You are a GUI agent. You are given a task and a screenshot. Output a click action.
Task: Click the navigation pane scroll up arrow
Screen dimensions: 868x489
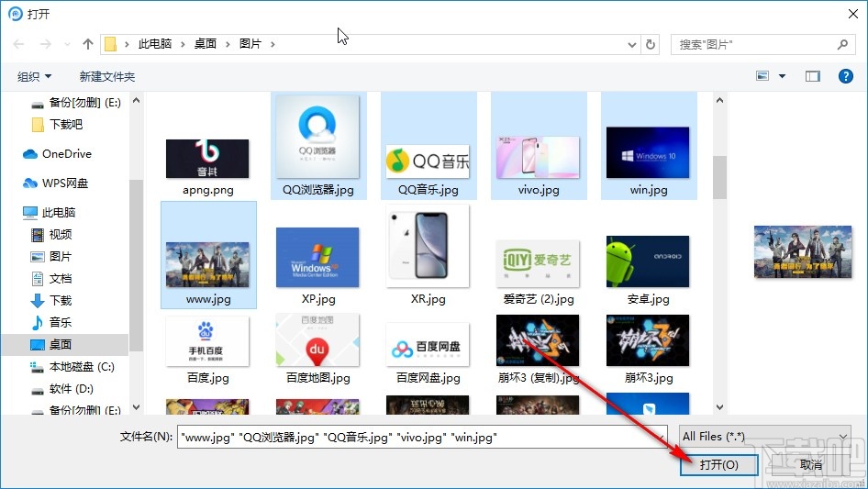click(136, 101)
